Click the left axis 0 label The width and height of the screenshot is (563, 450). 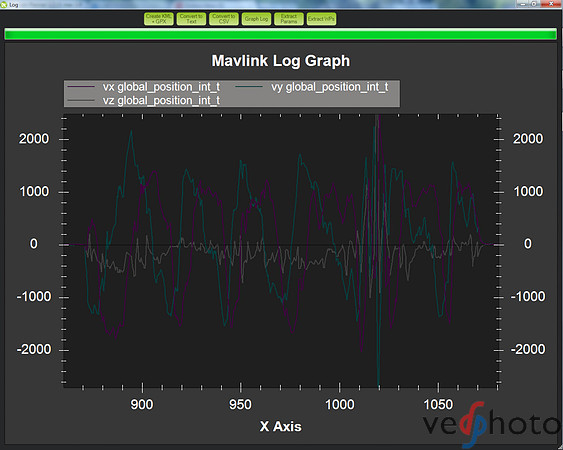tap(33, 244)
